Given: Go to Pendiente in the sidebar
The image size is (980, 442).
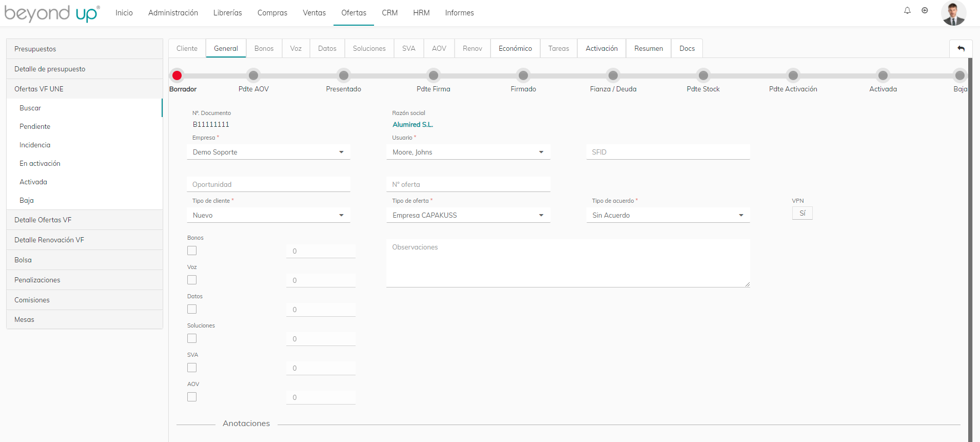Looking at the screenshot, I should [35, 127].
